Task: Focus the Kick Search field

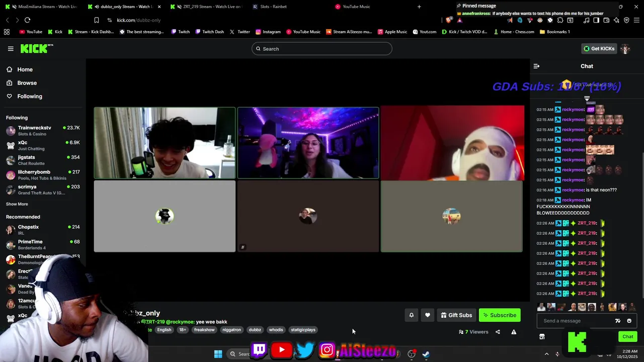Action: click(x=322, y=49)
